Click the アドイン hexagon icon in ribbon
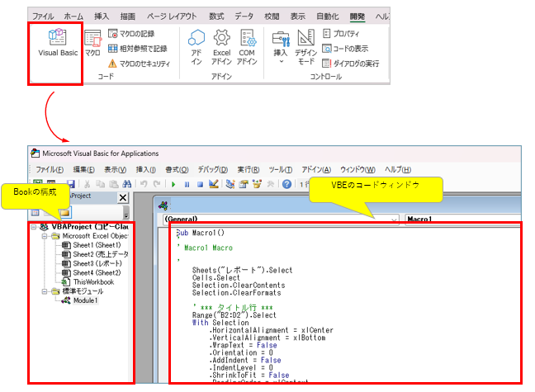 point(196,45)
